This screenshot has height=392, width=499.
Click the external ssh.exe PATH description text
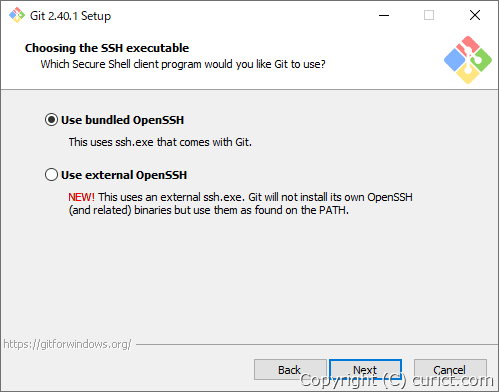pos(241,204)
